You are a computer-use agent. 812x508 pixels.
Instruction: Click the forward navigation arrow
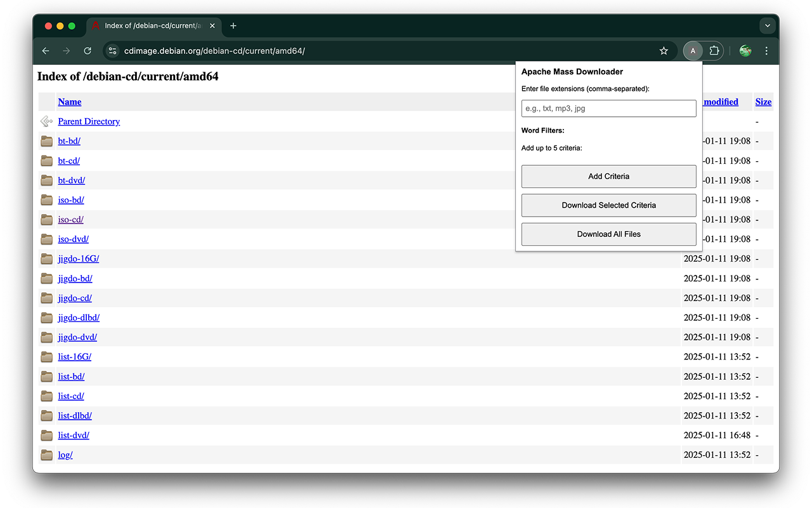coord(66,51)
